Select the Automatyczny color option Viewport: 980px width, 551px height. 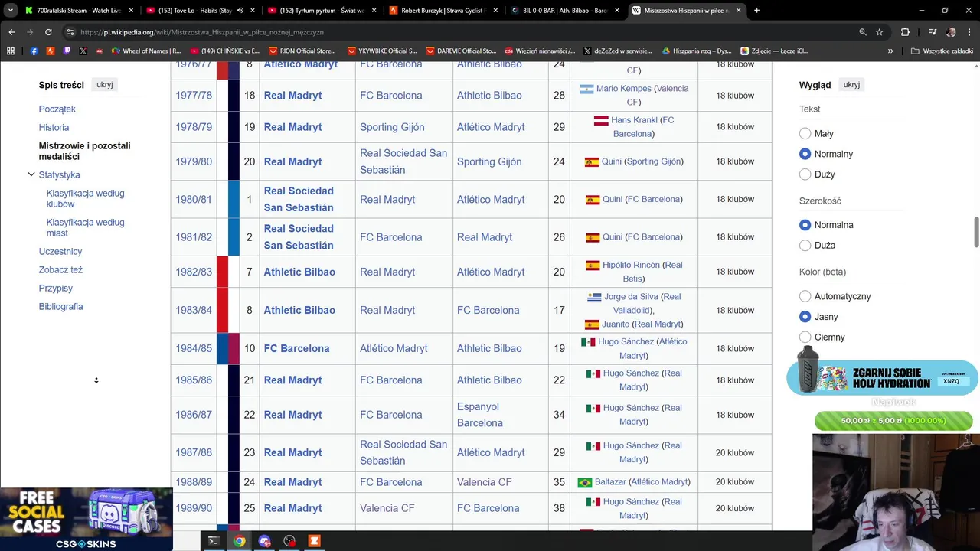pos(805,296)
